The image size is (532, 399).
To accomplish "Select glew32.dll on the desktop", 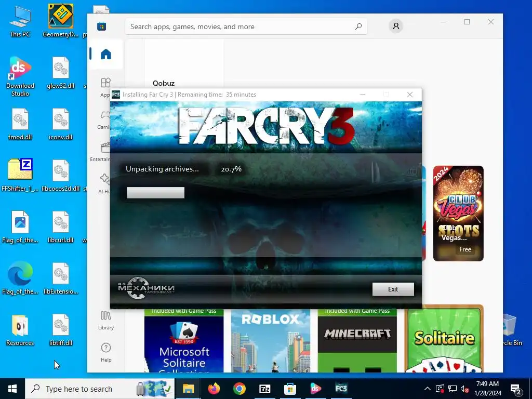I will [60, 73].
